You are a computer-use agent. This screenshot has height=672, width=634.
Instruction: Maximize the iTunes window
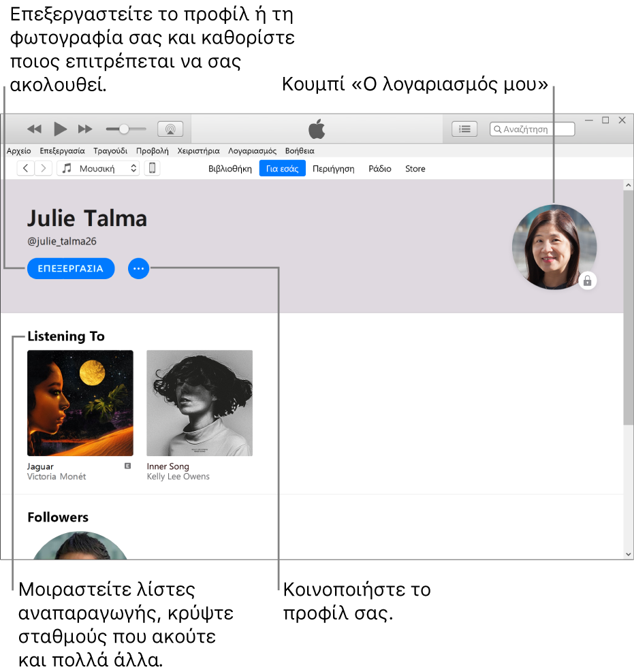[605, 121]
